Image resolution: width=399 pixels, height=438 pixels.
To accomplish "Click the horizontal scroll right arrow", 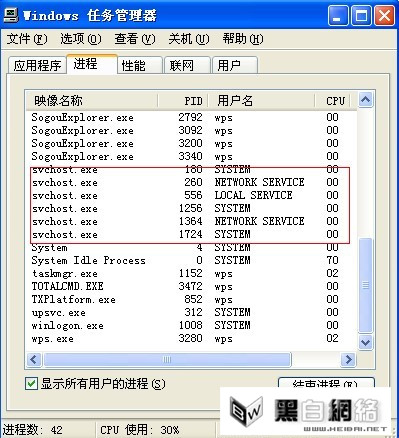I will coord(349,359).
